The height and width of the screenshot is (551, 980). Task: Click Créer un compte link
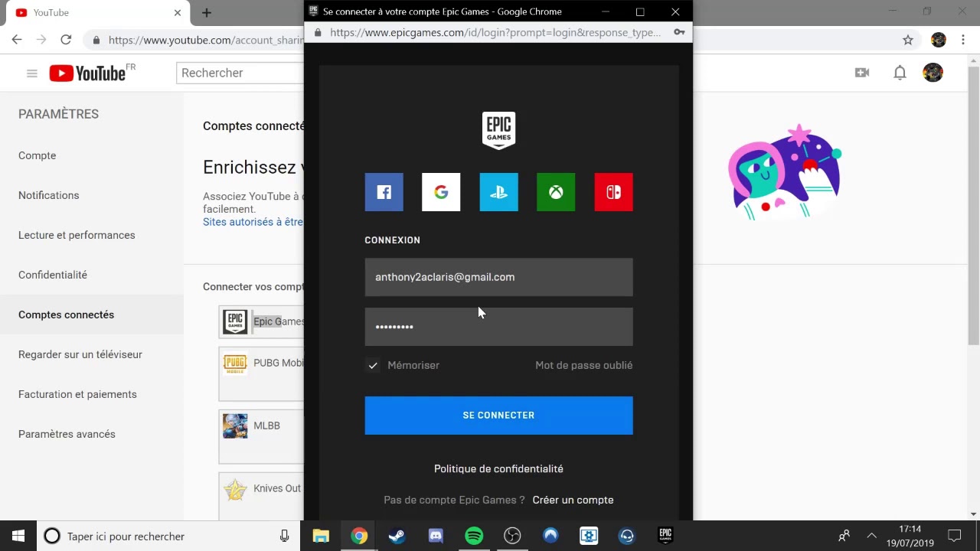tap(573, 500)
